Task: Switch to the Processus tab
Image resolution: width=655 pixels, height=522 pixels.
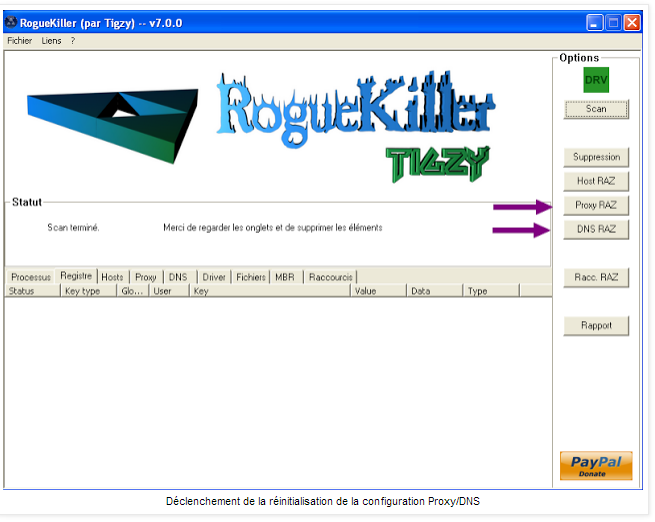Action: coord(31,277)
